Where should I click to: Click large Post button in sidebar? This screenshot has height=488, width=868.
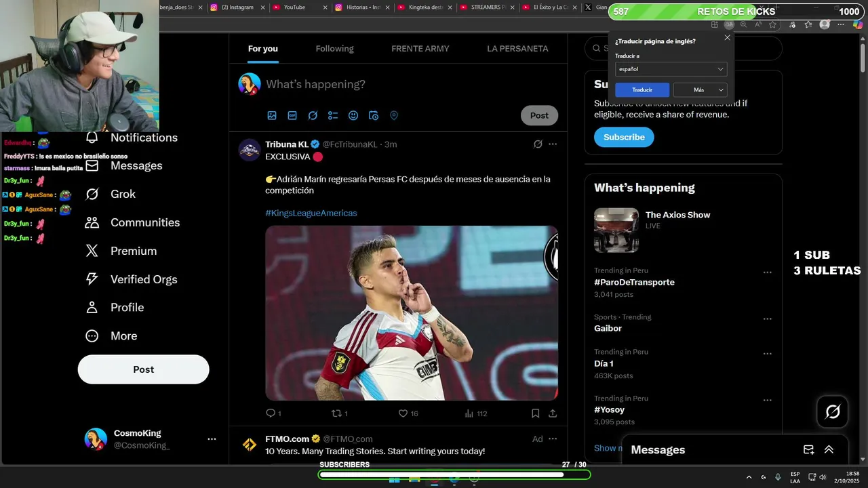[143, 369]
